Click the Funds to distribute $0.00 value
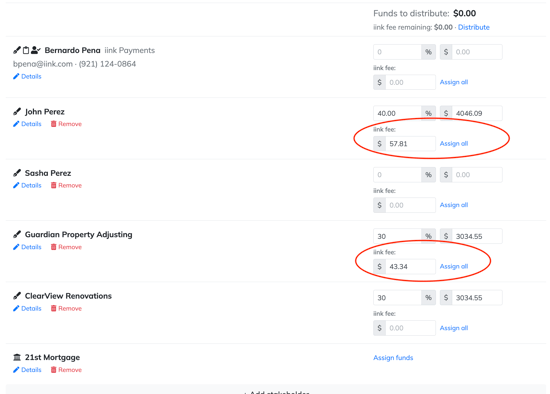Viewport: 550px width, 394px height. click(464, 13)
